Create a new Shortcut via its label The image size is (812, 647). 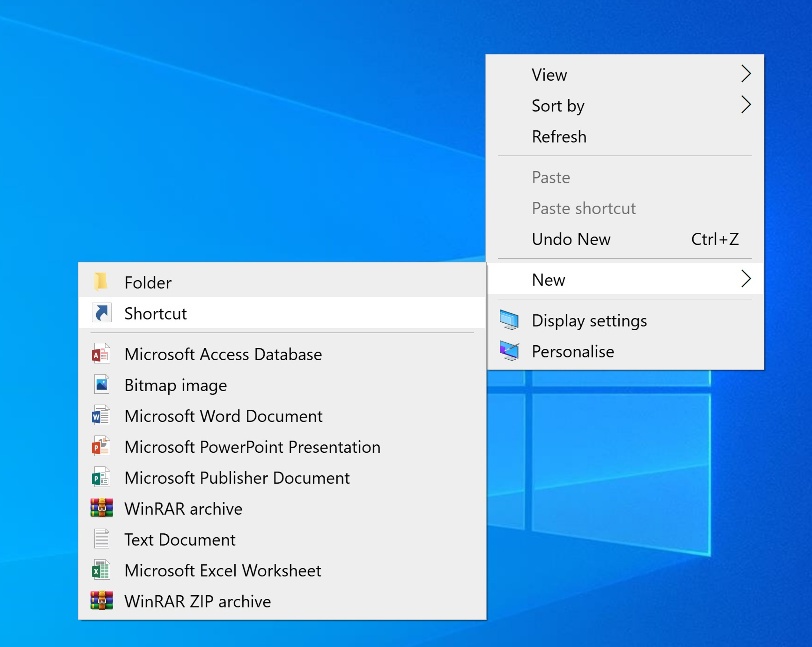[x=156, y=313]
